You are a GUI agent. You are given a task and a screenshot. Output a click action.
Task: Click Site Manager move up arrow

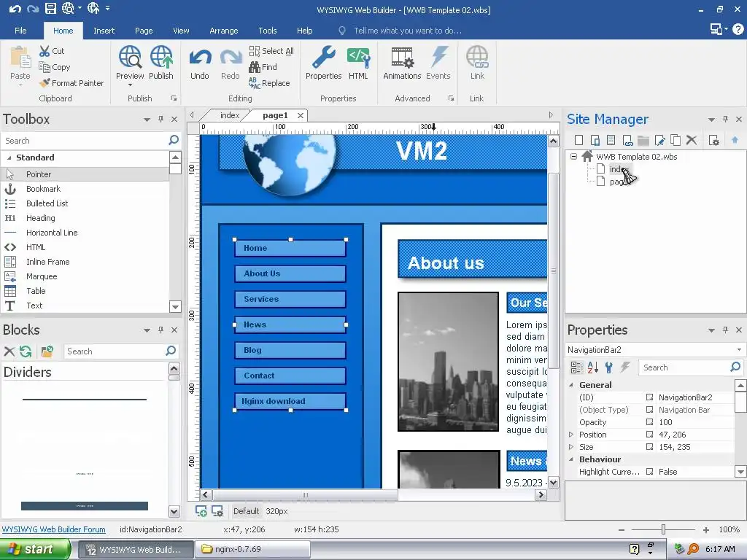(735, 140)
